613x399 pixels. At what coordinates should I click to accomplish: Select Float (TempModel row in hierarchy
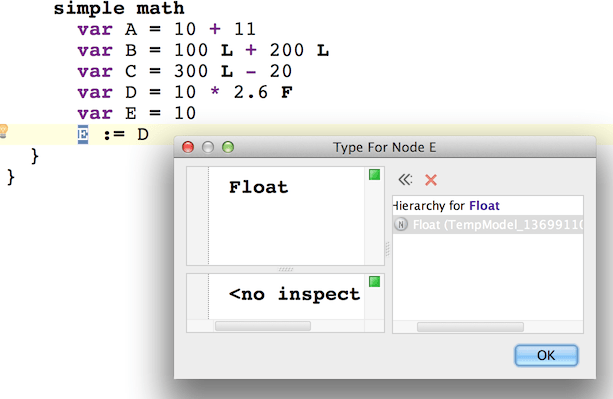(x=488, y=225)
